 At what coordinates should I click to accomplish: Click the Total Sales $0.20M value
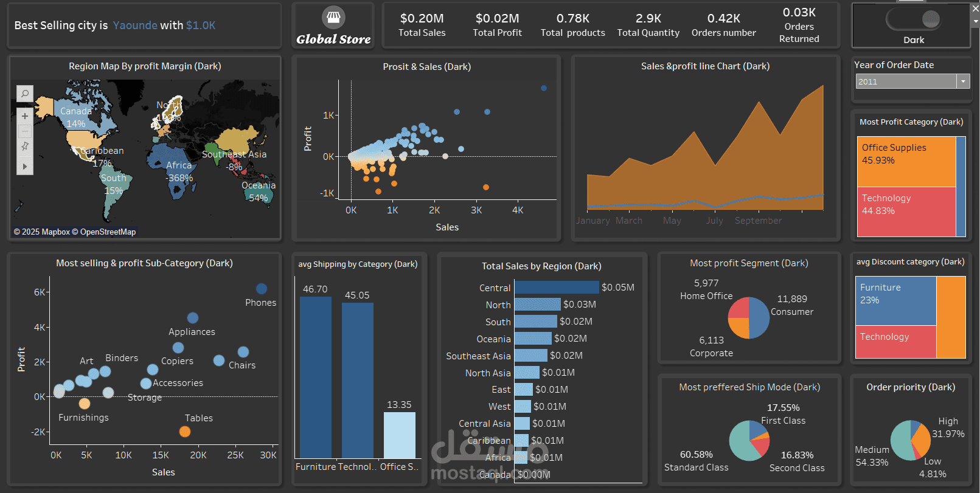tap(422, 19)
